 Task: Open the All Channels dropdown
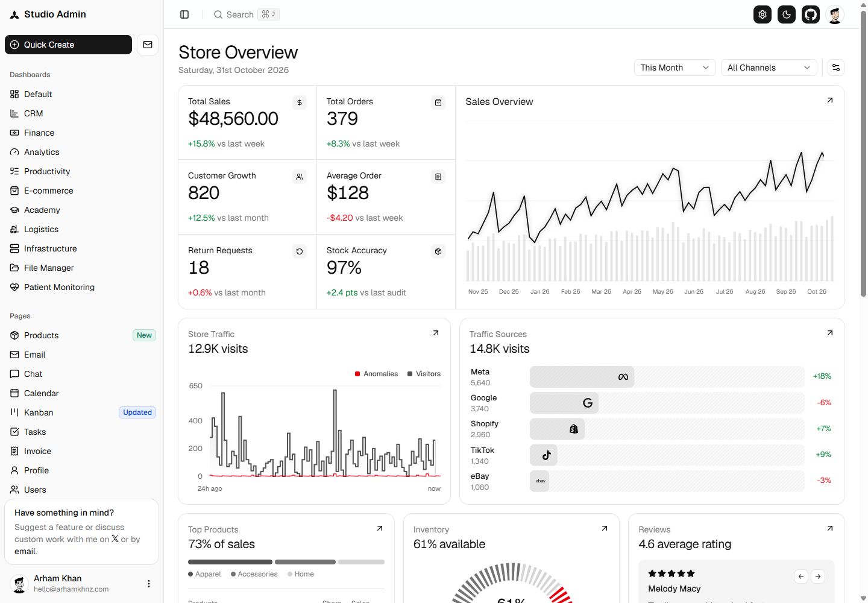[x=769, y=68]
